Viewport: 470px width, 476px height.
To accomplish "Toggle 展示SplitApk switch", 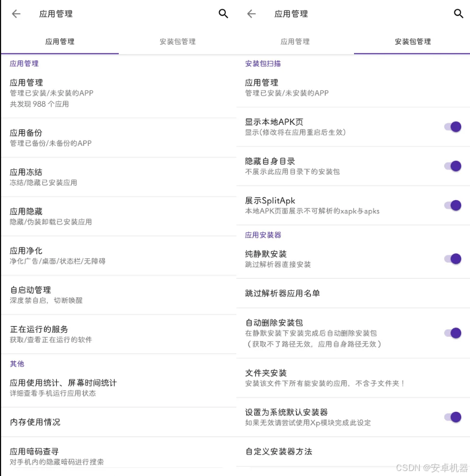I will click(x=453, y=206).
